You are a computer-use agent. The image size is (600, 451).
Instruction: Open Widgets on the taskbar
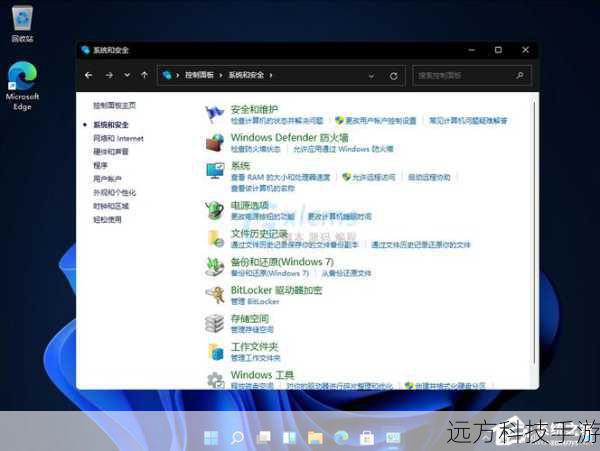(x=289, y=438)
